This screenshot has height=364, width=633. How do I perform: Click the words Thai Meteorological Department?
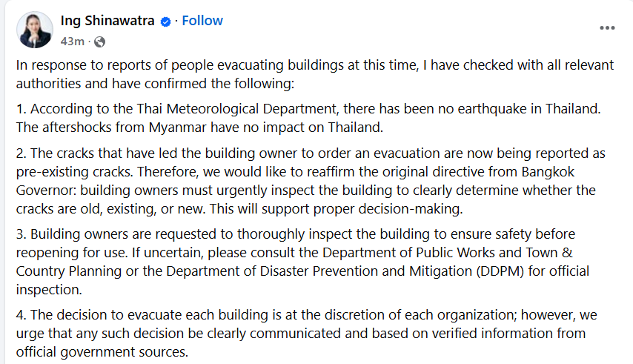(236, 109)
